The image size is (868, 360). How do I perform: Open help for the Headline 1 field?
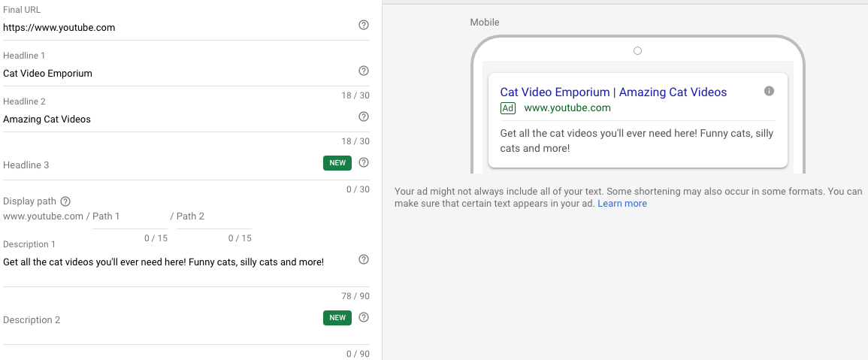(364, 71)
